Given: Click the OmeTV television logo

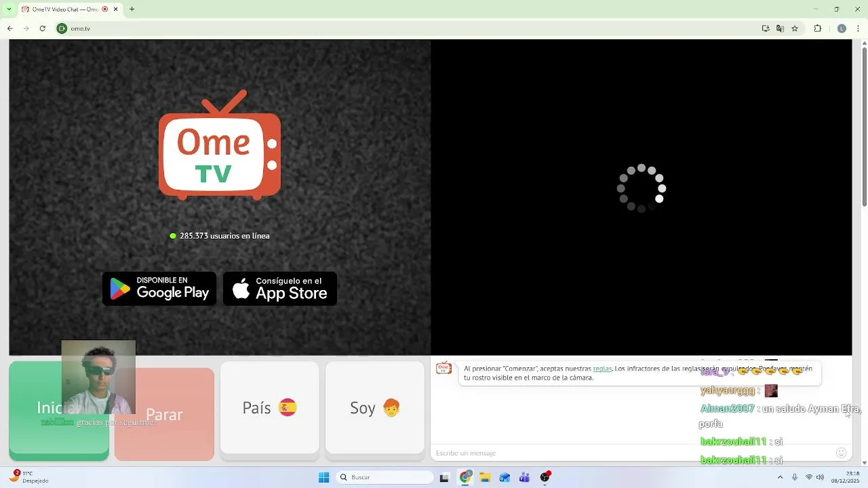Looking at the screenshot, I should tap(220, 145).
